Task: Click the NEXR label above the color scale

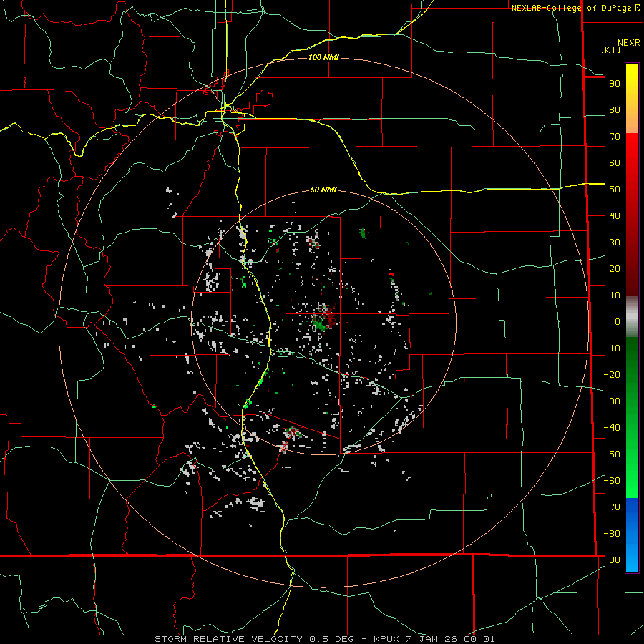Action: (629, 43)
